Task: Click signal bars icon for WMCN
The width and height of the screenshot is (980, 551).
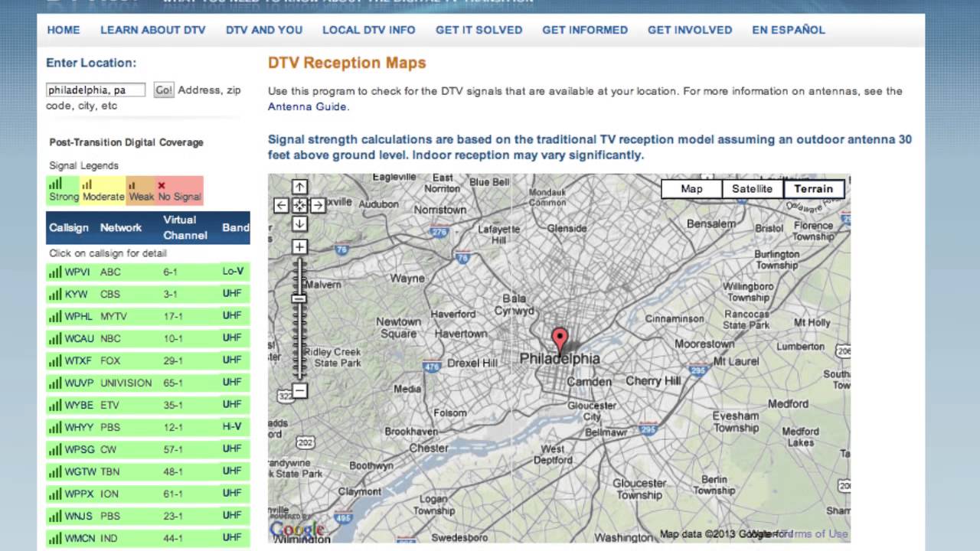Action: coord(54,538)
